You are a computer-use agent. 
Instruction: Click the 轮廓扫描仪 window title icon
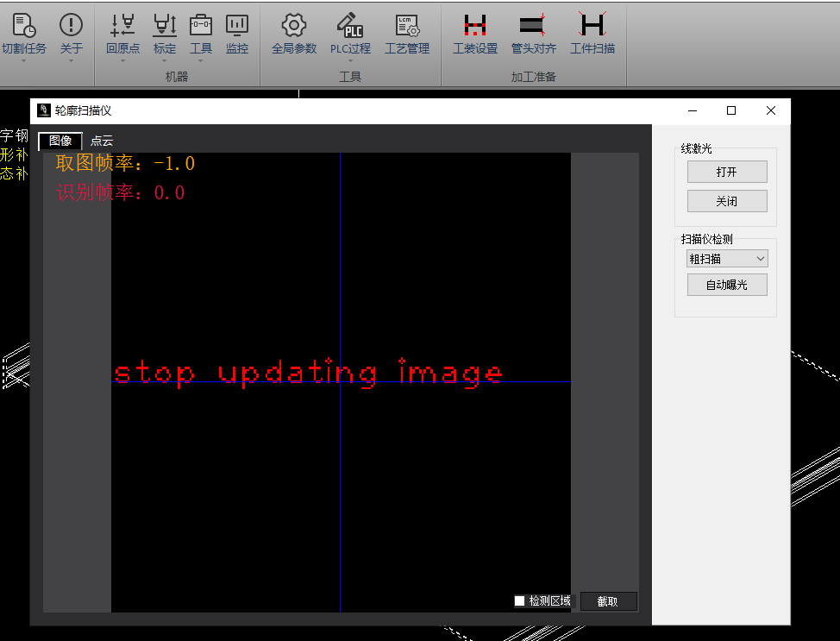[43, 110]
